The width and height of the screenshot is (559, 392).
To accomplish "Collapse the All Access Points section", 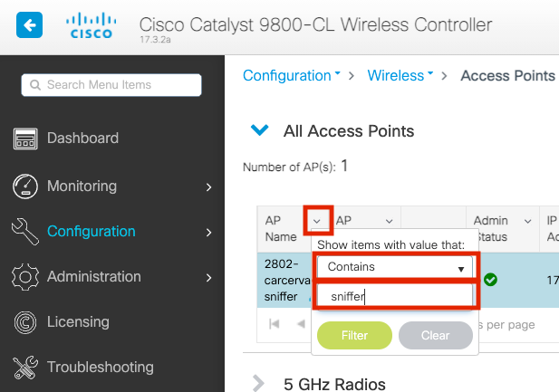I will pos(259,130).
